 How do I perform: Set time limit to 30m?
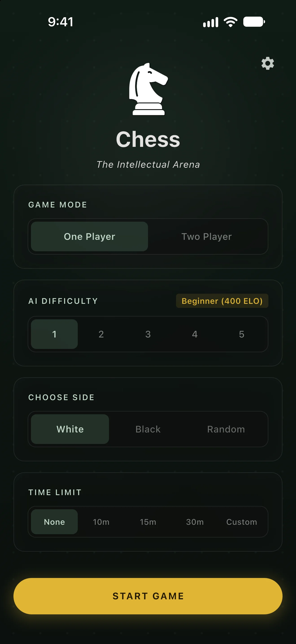coord(195,522)
